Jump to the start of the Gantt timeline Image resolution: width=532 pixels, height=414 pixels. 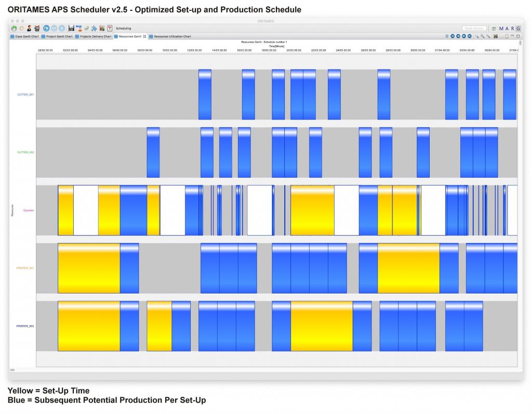tap(453, 36)
